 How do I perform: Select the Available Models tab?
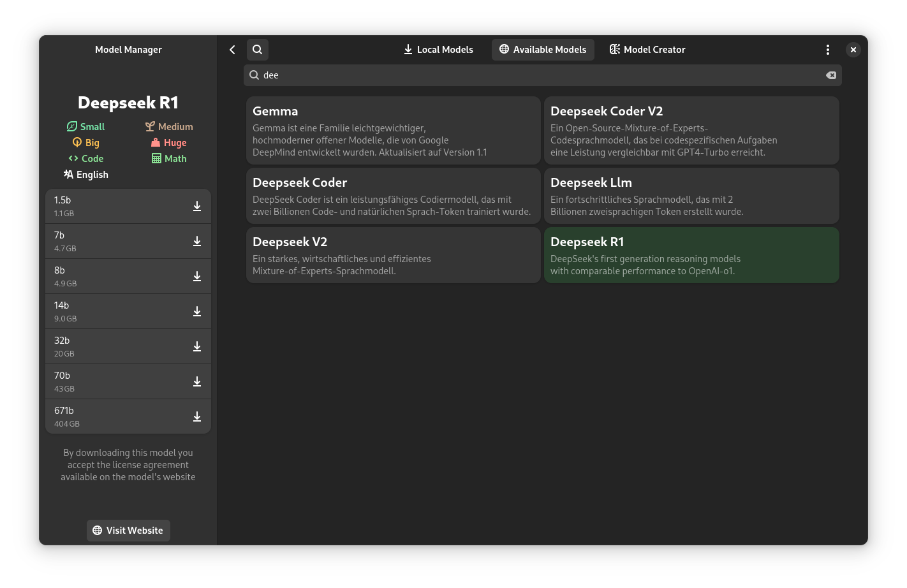point(543,50)
